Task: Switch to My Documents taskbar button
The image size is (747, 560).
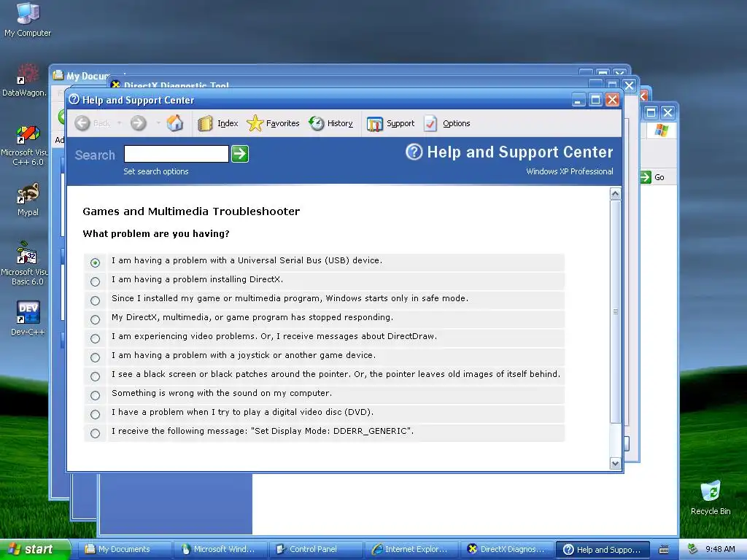Action: 124,550
